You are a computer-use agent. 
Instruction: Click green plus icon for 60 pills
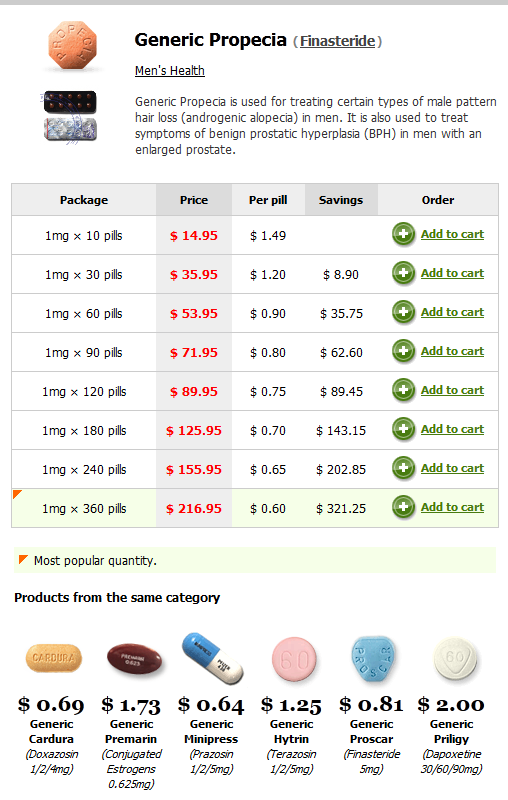(403, 312)
